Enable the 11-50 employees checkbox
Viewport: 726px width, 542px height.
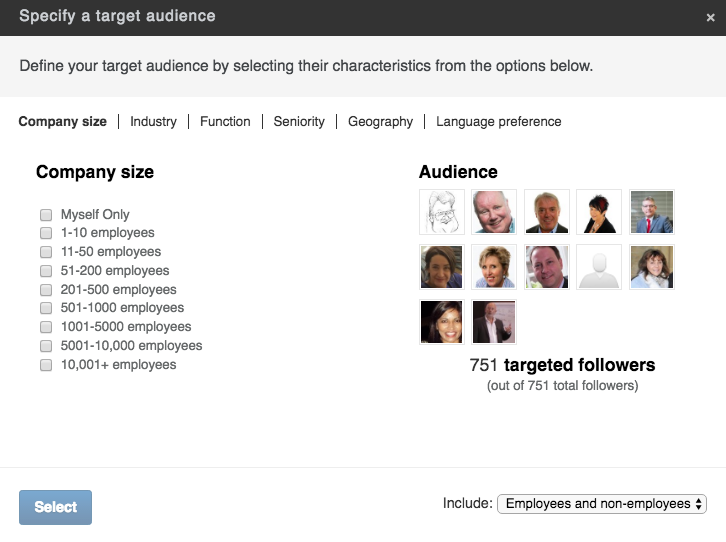click(46, 252)
